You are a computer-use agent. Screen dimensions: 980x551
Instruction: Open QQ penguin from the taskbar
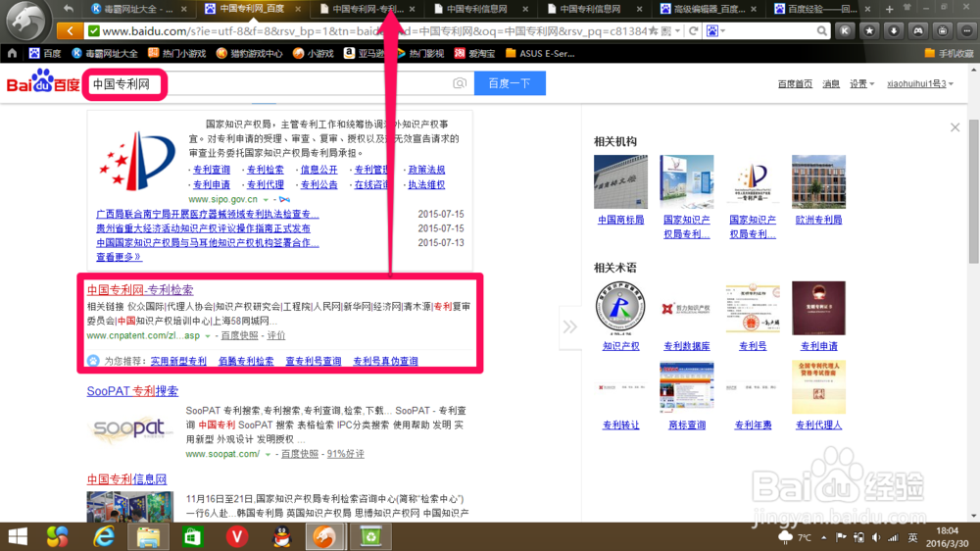pos(282,536)
